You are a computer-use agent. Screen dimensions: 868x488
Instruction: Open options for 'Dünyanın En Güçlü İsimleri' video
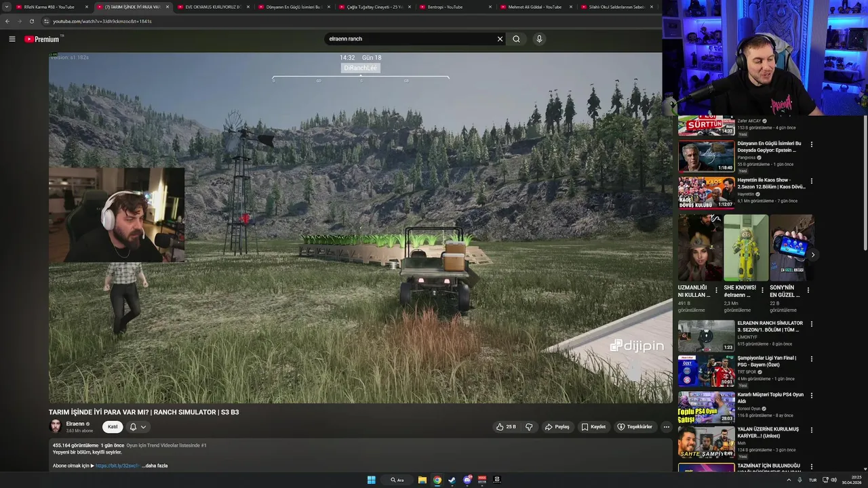pyautogui.click(x=811, y=144)
